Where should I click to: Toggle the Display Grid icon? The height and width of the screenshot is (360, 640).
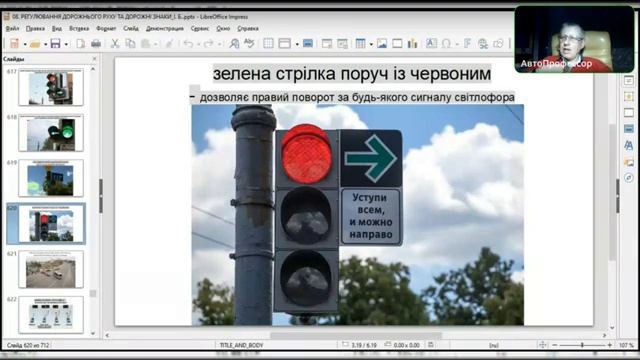[x=268, y=43]
